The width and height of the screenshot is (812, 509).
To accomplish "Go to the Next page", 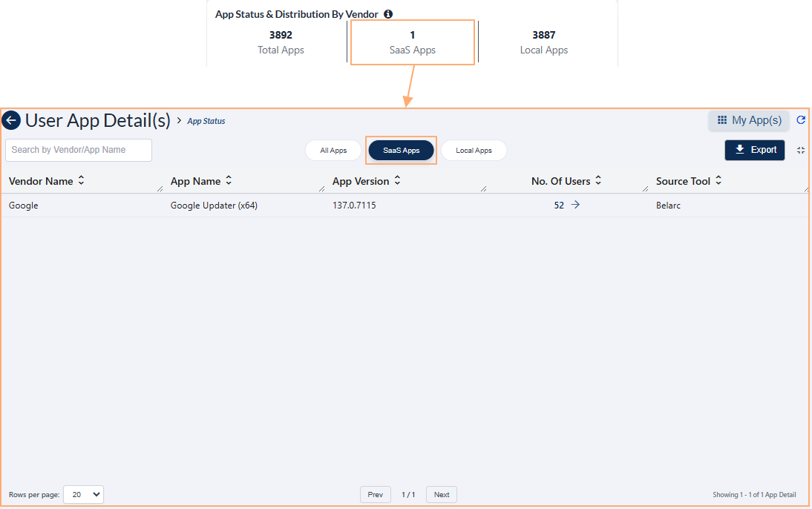I will point(441,494).
